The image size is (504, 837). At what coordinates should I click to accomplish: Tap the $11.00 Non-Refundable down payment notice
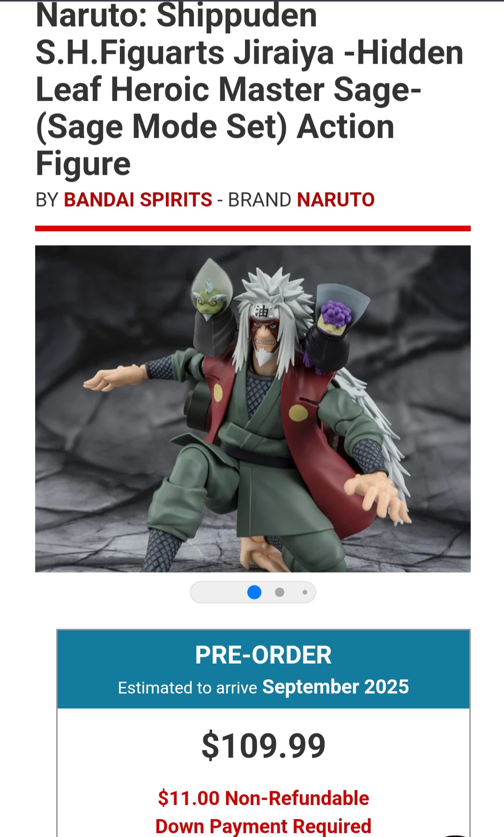tap(263, 812)
